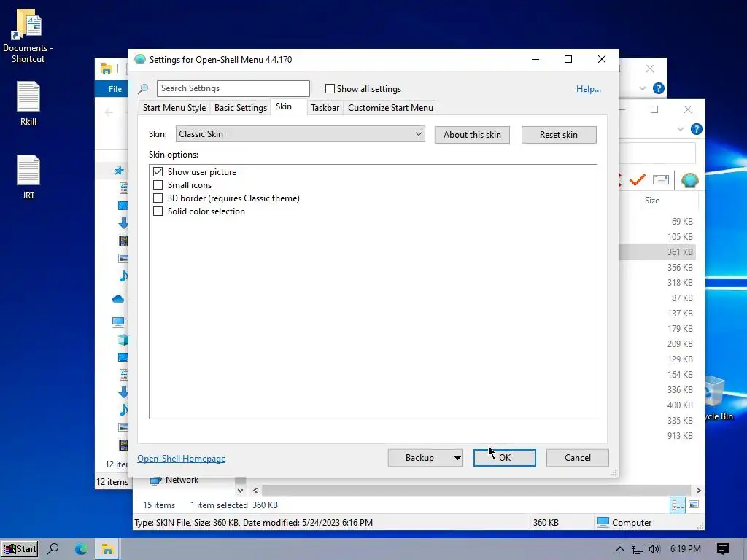
Task: Click the Search Settings input field
Action: click(233, 88)
